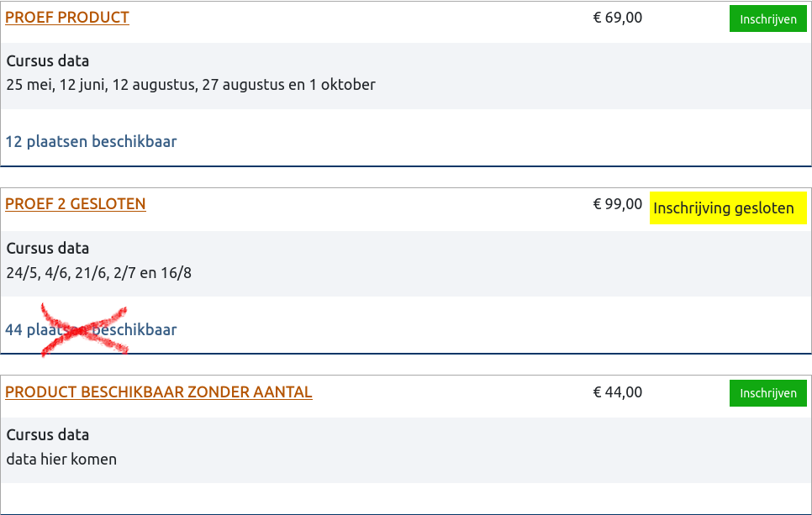Click the € 69,00 price
This screenshot has width=812, height=515.
[617, 17]
